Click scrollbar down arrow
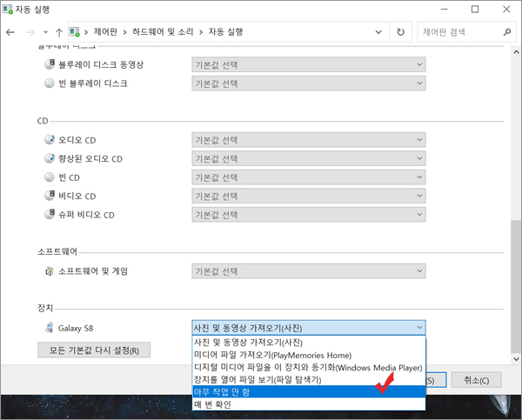 516,359
